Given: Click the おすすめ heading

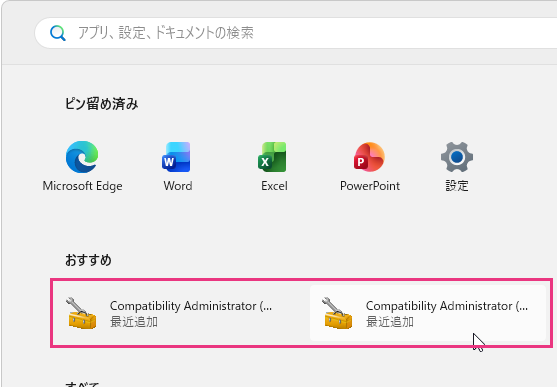Looking at the screenshot, I should [x=88, y=260].
